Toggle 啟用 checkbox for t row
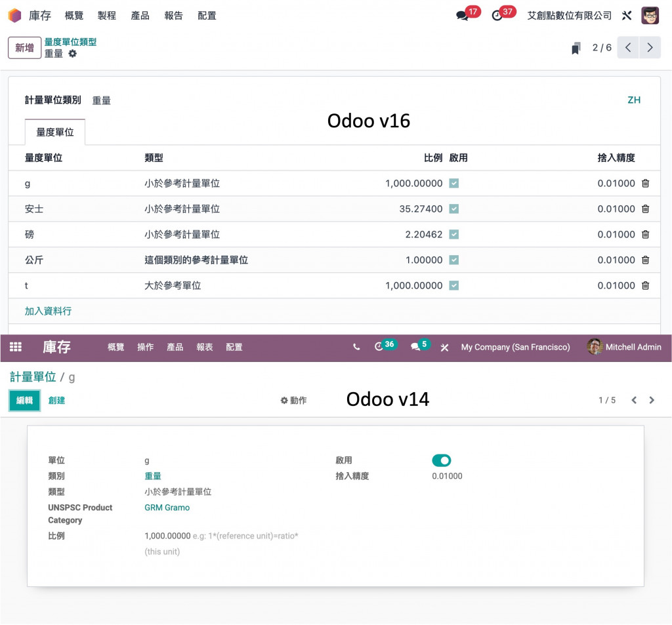 454,285
